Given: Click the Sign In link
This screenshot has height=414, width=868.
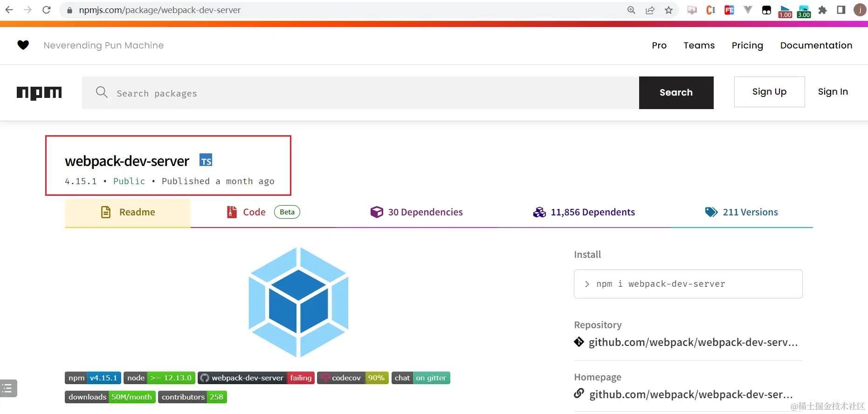Looking at the screenshot, I should tap(833, 92).
